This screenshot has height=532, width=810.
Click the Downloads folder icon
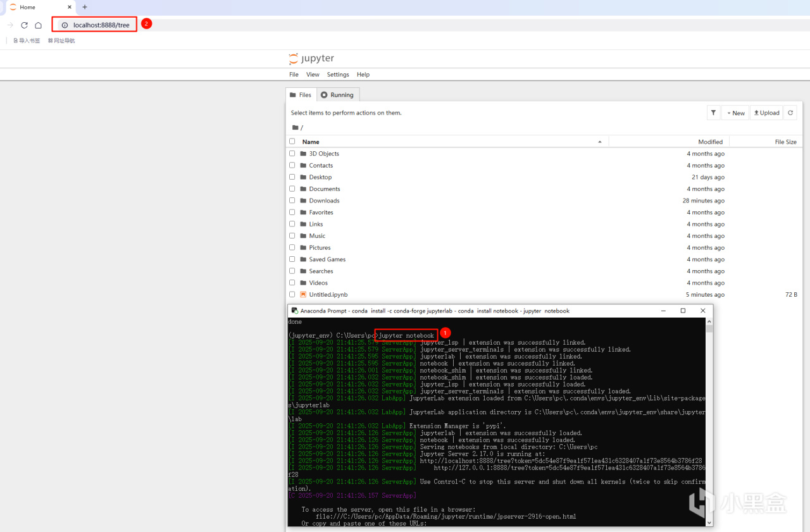pos(303,201)
